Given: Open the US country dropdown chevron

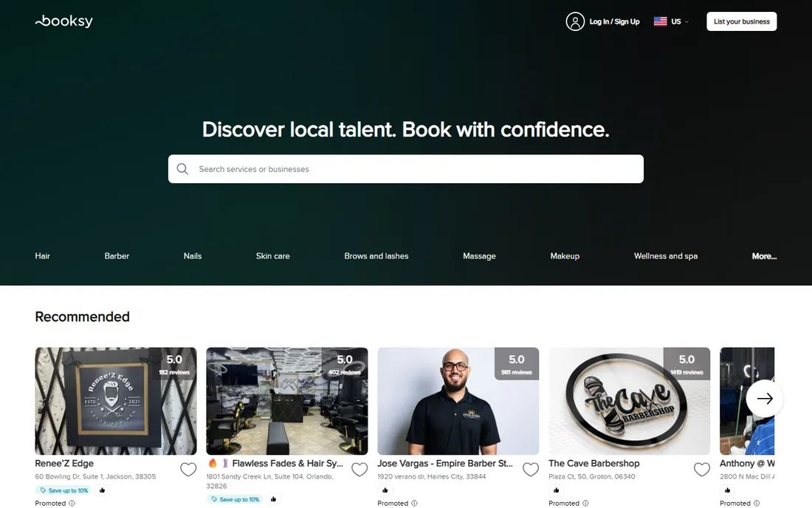Looking at the screenshot, I should pos(687,21).
